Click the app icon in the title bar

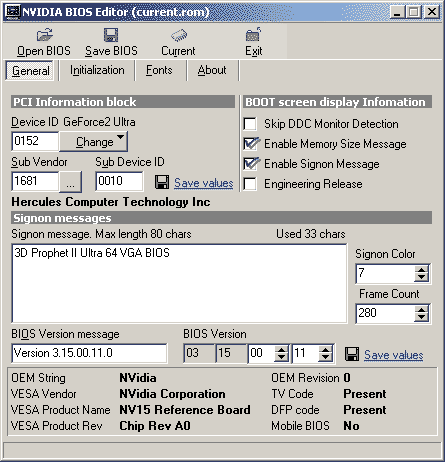[x=13, y=12]
